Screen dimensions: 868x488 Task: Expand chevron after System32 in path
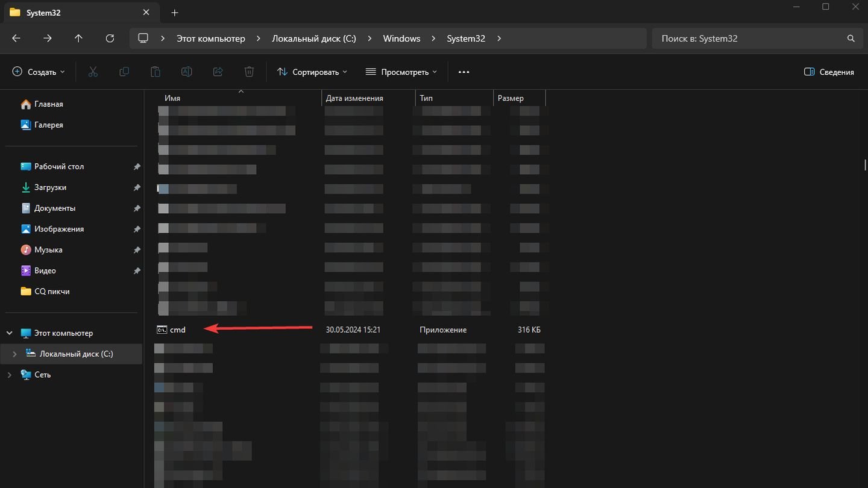point(498,38)
